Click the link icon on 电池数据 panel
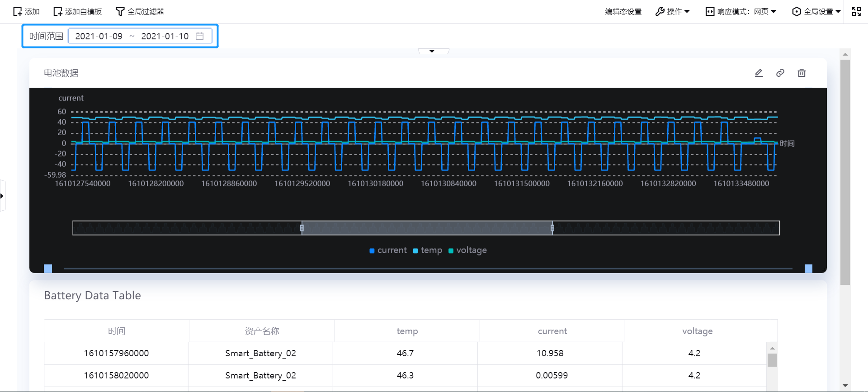This screenshot has height=392, width=868. [780, 73]
